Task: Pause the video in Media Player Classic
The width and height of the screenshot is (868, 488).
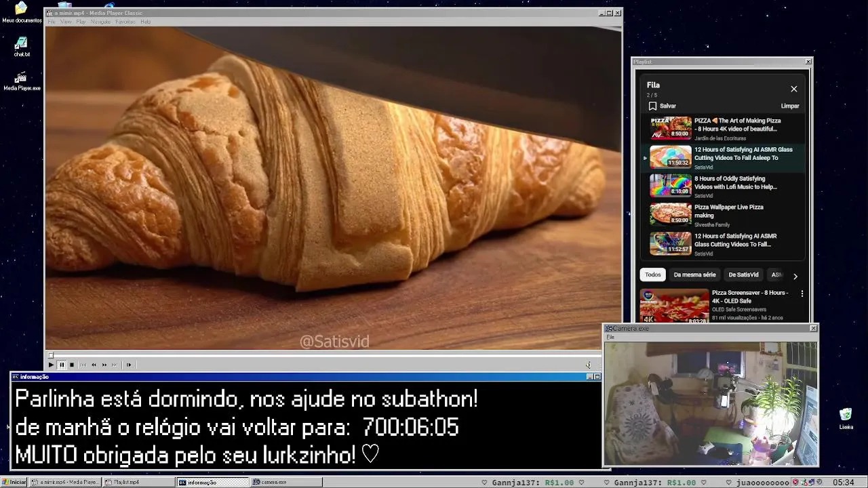Action: [x=61, y=365]
